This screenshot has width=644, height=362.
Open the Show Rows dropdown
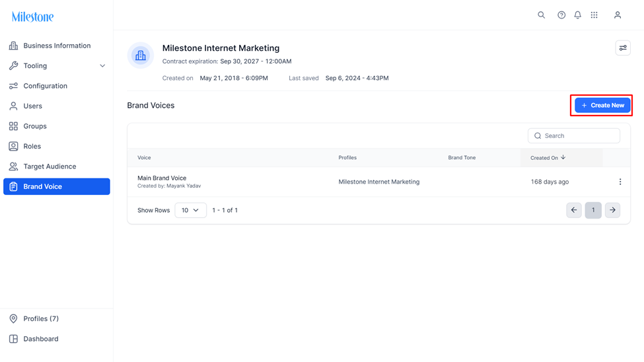pyautogui.click(x=191, y=210)
